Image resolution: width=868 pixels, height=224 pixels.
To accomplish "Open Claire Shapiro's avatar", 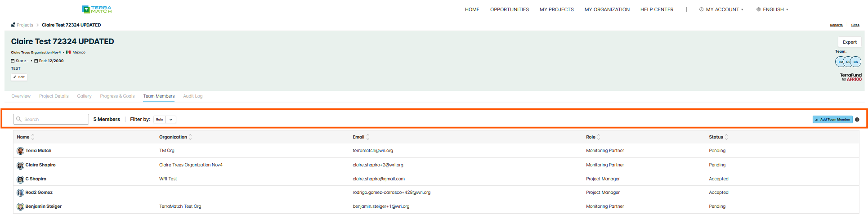I will click(20, 166).
